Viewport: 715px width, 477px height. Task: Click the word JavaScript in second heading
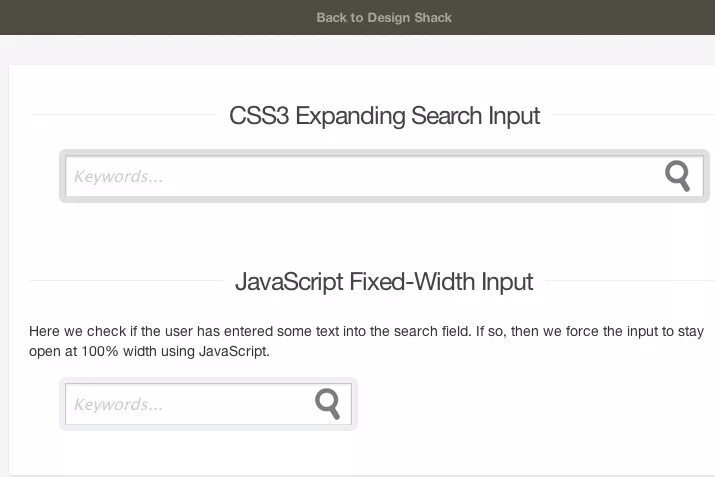click(x=289, y=282)
